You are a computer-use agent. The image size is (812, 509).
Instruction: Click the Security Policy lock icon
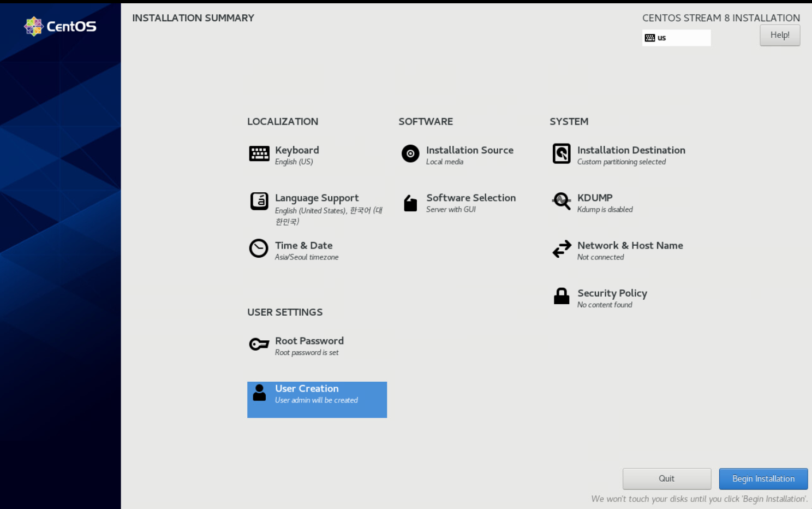pyautogui.click(x=562, y=296)
